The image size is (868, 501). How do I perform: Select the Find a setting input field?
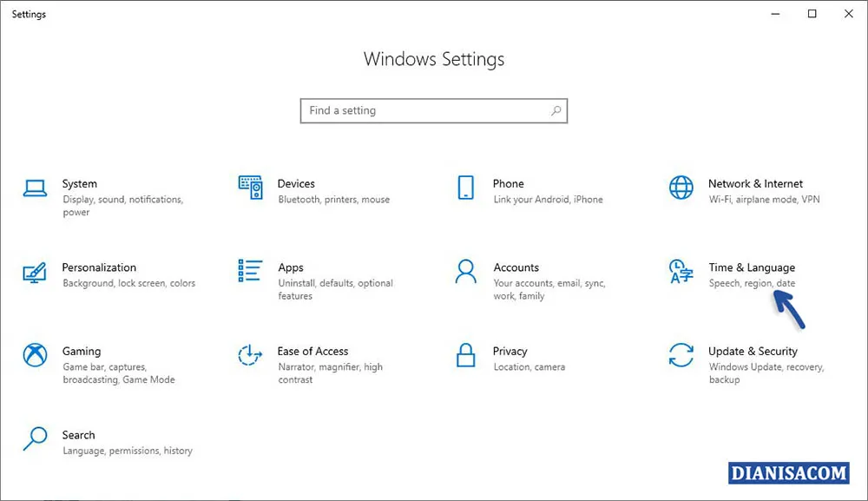[x=417, y=111]
